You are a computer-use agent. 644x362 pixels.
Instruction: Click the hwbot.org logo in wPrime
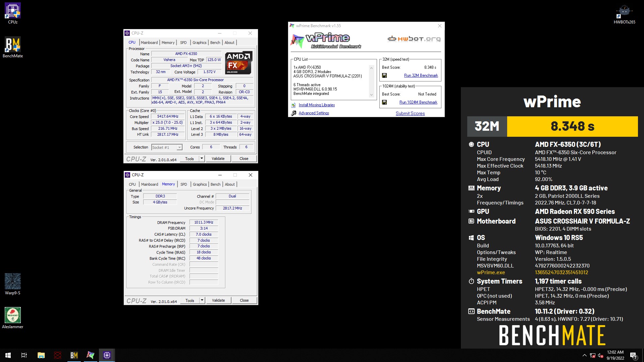point(414,39)
